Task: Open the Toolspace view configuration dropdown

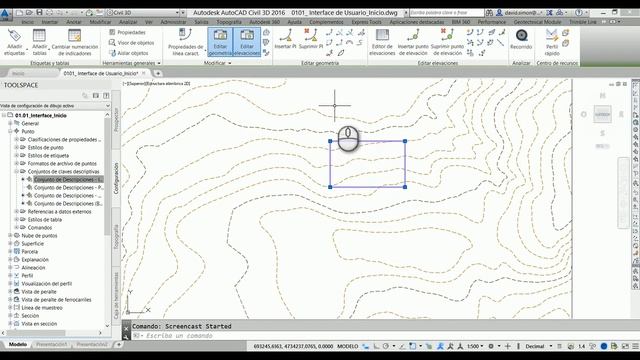Action: tap(55, 106)
